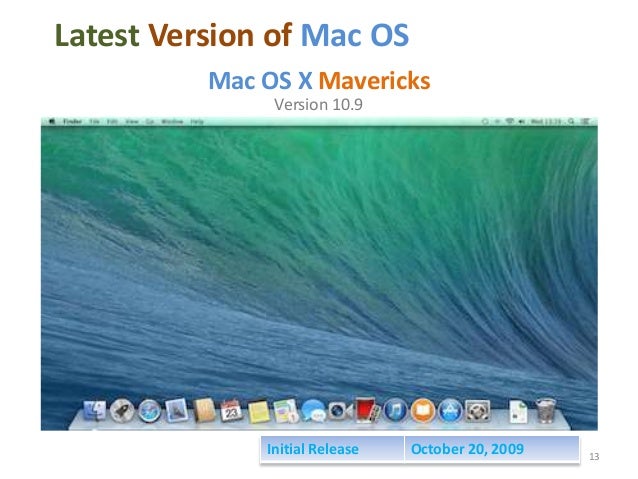Click the 'Version 10.9' subtitle
The width and height of the screenshot is (638, 479).
pyautogui.click(x=318, y=105)
